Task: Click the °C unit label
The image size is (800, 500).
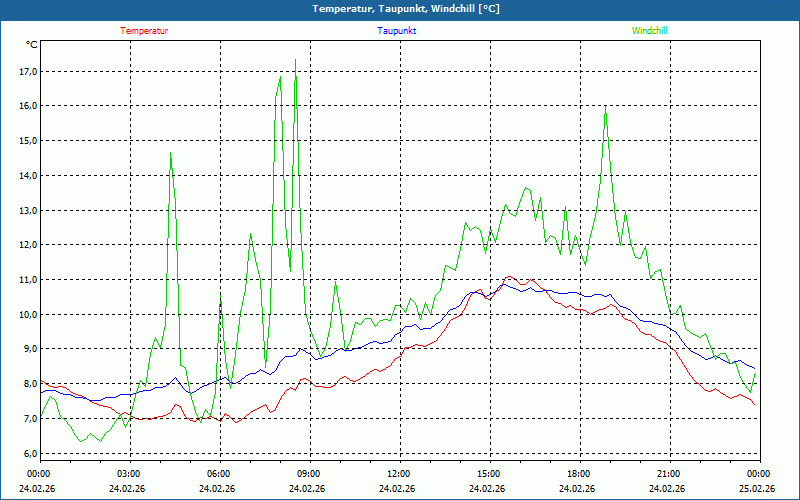Action: pos(32,45)
